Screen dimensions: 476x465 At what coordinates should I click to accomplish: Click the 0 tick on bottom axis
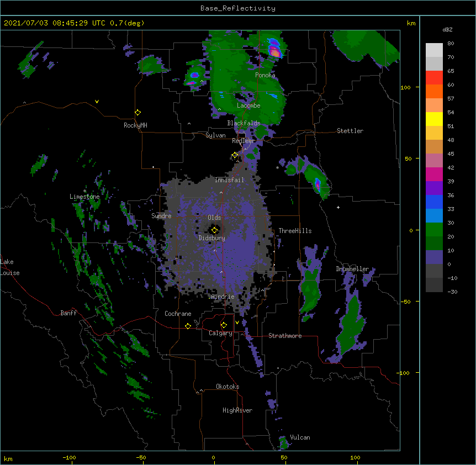pos(213,458)
